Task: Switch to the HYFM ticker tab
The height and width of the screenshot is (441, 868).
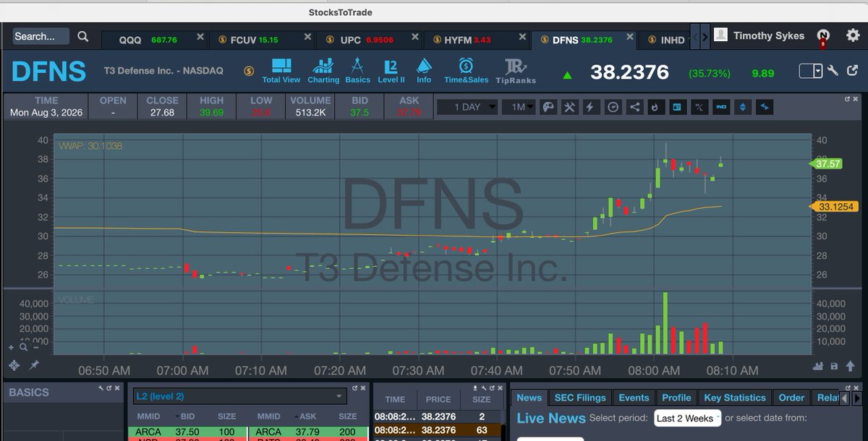Action: 476,40
